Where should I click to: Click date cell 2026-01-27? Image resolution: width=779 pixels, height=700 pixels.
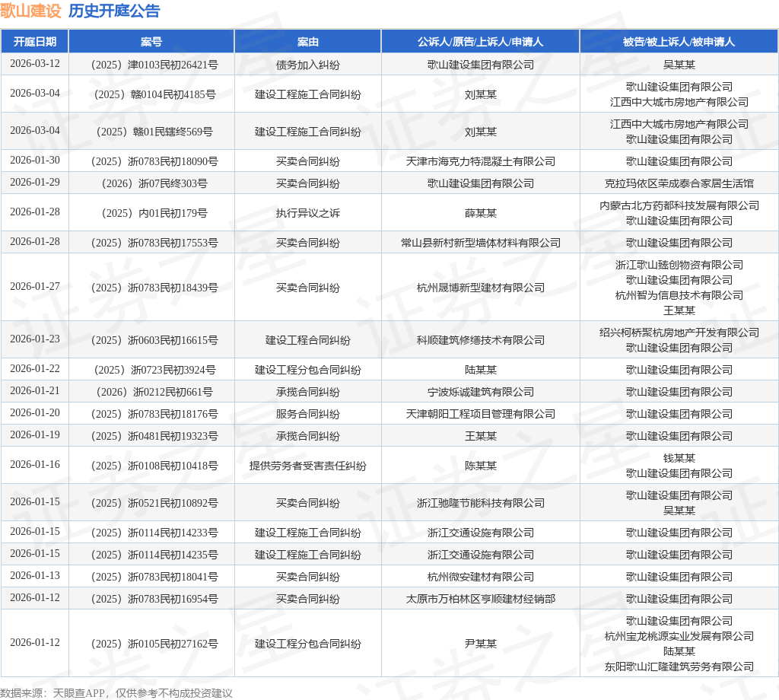35,287
